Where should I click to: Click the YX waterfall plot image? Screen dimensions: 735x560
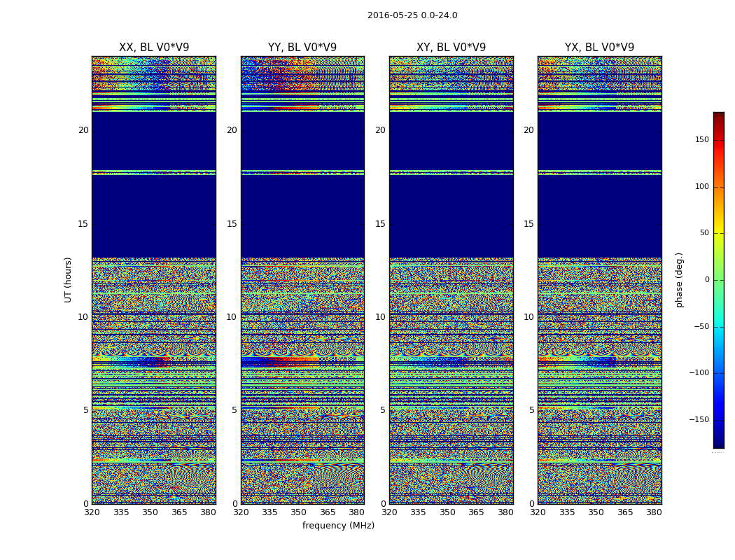[599, 280]
